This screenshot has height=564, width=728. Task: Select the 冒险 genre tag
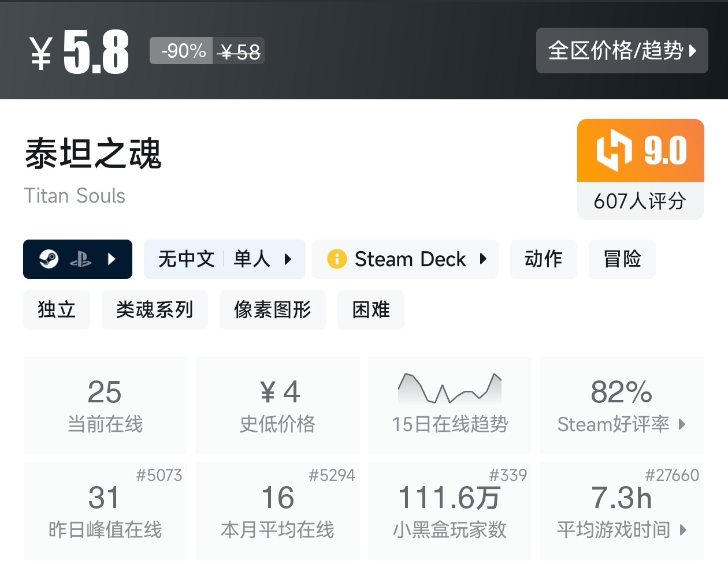[622, 259]
